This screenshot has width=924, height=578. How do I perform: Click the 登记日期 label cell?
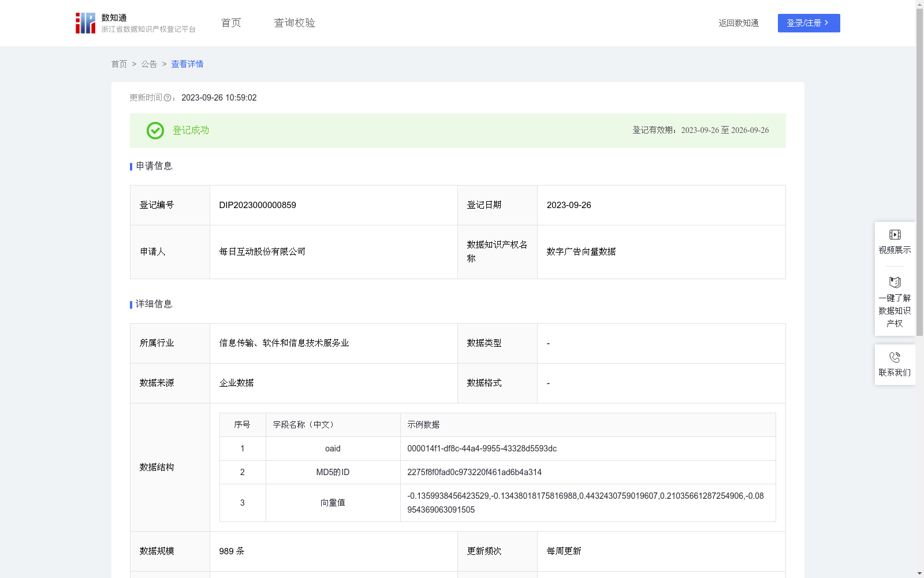(497, 205)
